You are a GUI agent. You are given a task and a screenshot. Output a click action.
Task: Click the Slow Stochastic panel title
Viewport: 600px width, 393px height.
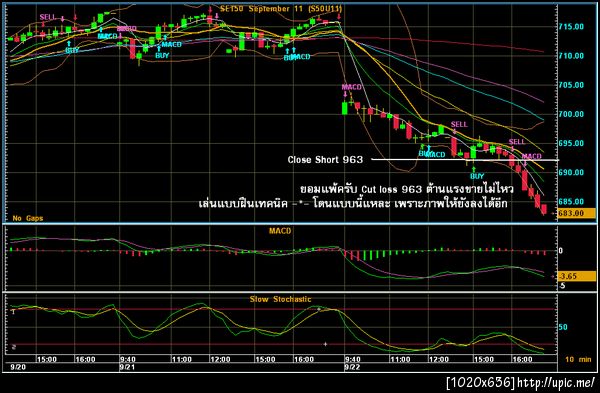[x=280, y=299]
